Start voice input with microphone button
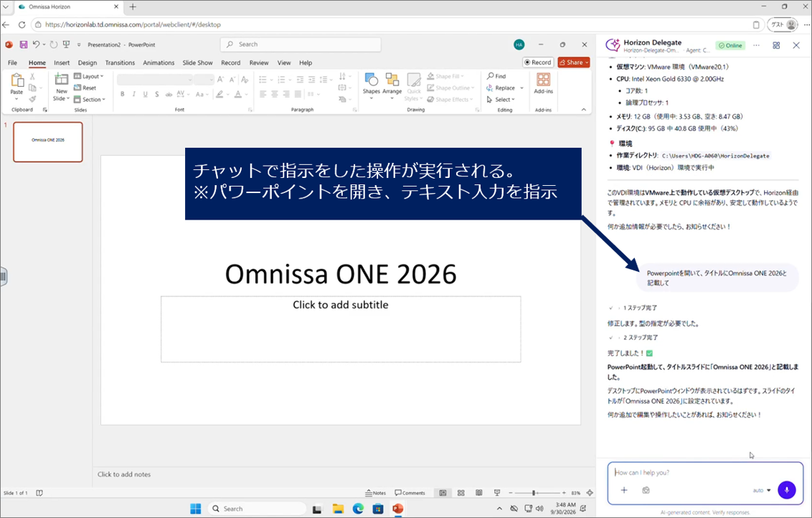The height and width of the screenshot is (518, 812). [787, 489]
